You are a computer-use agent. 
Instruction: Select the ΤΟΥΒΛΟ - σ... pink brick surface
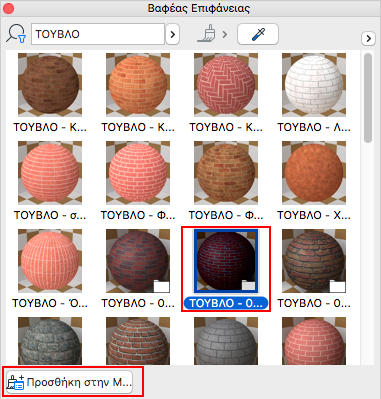point(50,173)
